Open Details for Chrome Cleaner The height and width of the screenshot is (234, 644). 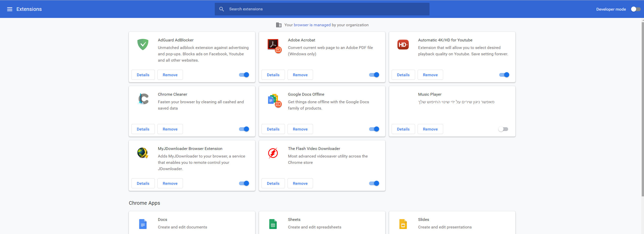[x=143, y=129]
